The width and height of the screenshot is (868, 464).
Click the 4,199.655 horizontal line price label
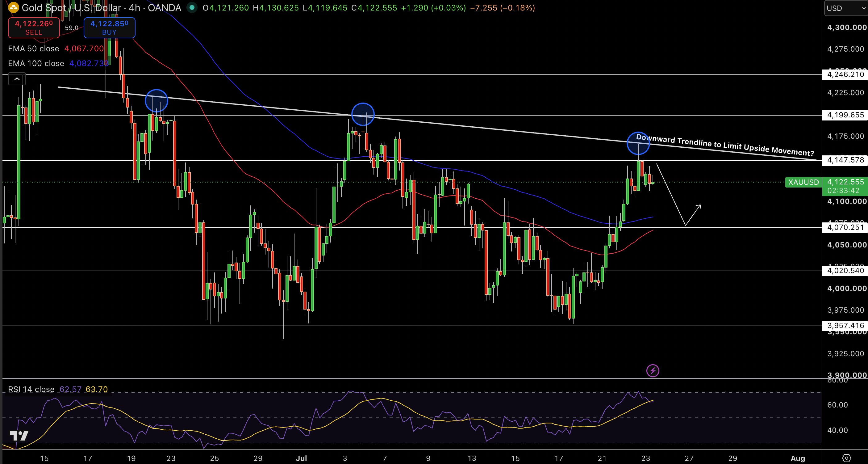845,115
